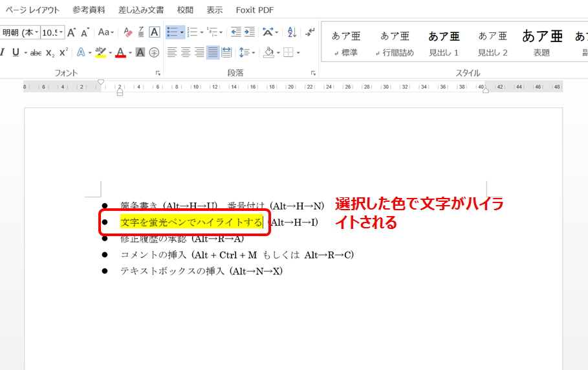Clear all formatting with eraser icon

(127, 32)
